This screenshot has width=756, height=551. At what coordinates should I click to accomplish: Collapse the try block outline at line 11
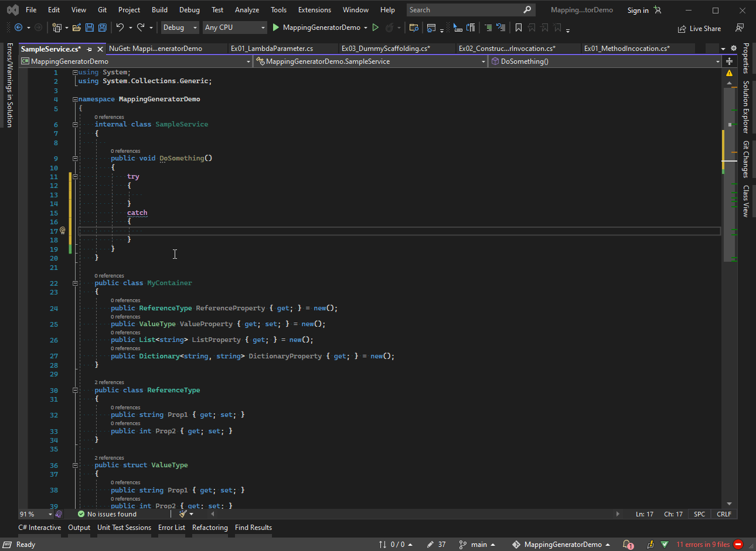tap(75, 177)
